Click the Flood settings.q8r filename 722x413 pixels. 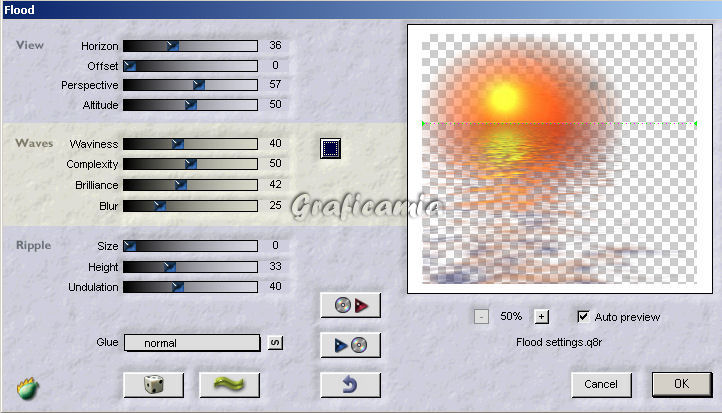[x=559, y=343]
